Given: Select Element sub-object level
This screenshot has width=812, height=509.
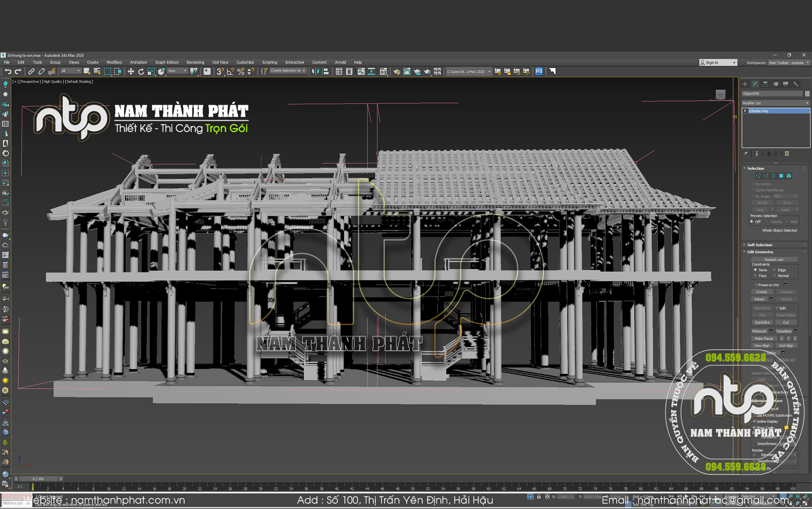Looking at the screenshot, I should coord(789,176).
